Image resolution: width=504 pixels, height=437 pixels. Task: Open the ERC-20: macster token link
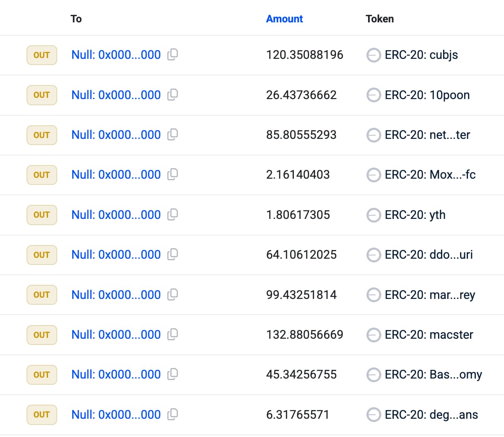[429, 335]
